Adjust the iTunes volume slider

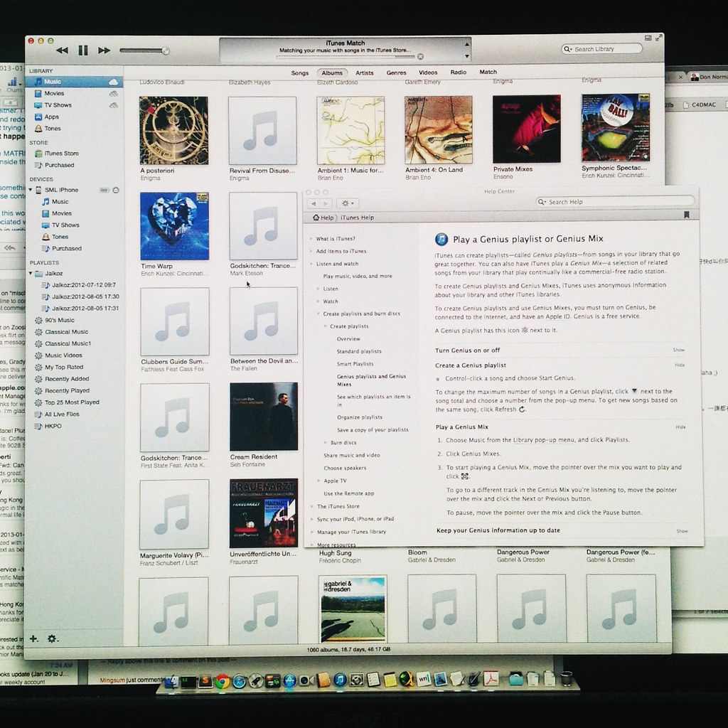click(145, 50)
